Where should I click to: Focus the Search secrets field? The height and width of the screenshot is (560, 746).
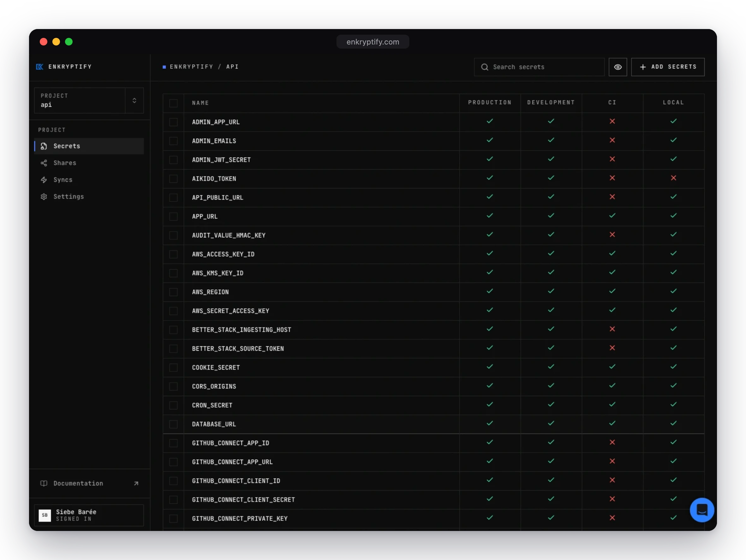click(539, 67)
